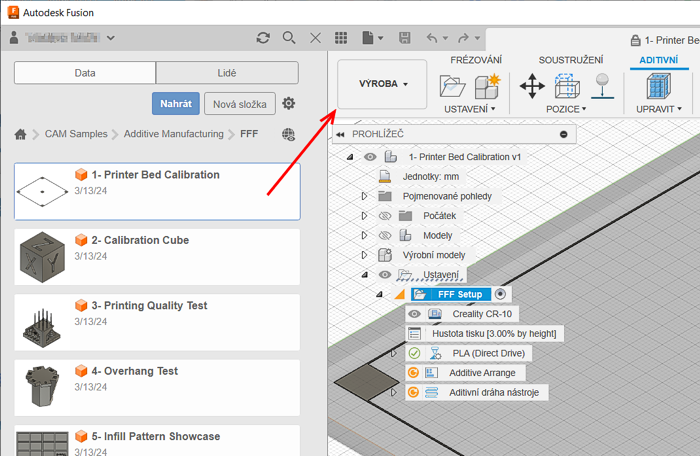Click the Move position arrows tool
The height and width of the screenshot is (456, 700).
[x=532, y=86]
